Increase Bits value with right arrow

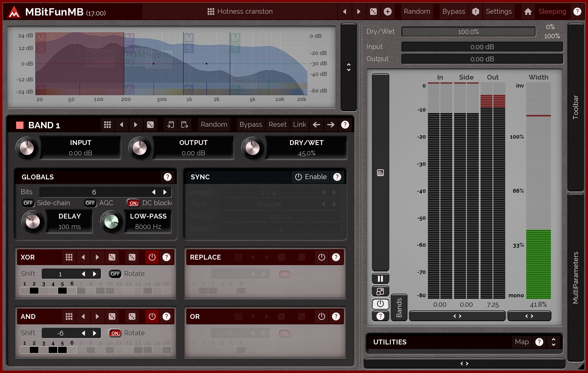tap(165, 192)
